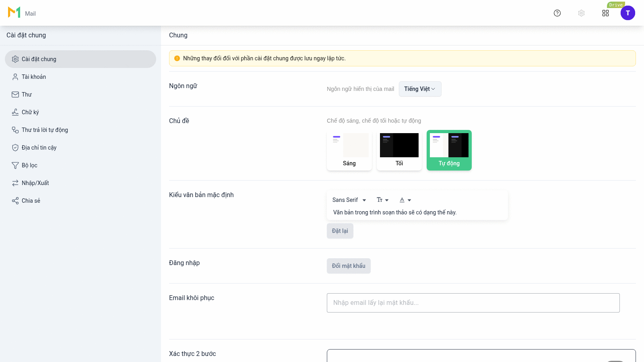Click the Đổi mật khẩu button

(x=349, y=266)
